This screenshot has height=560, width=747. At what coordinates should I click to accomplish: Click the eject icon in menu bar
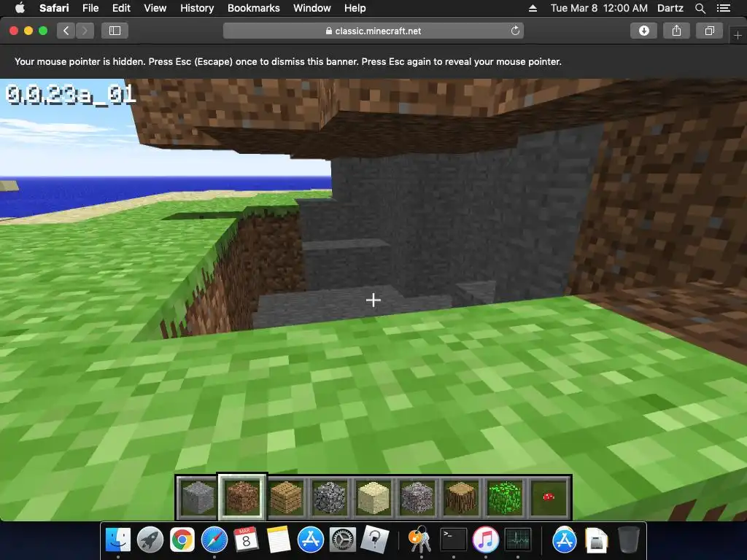533,8
